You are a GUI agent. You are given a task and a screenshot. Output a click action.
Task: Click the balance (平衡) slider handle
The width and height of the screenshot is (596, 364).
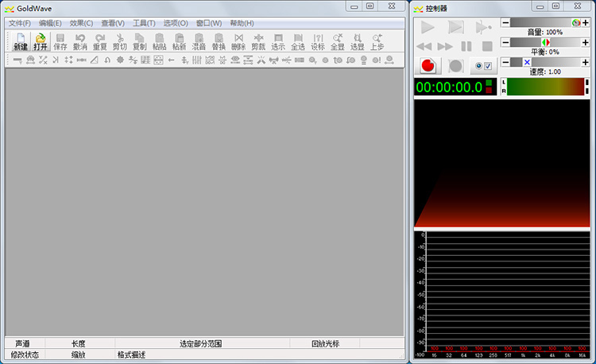[x=546, y=42]
